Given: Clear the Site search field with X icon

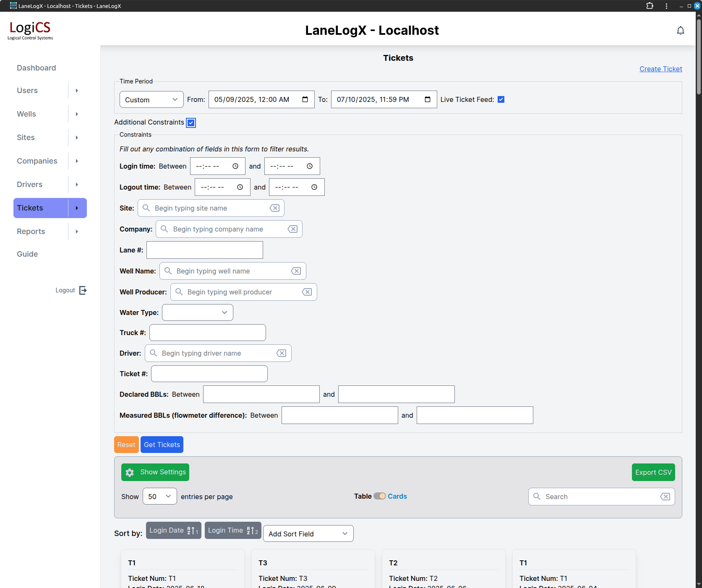Looking at the screenshot, I should click(274, 208).
